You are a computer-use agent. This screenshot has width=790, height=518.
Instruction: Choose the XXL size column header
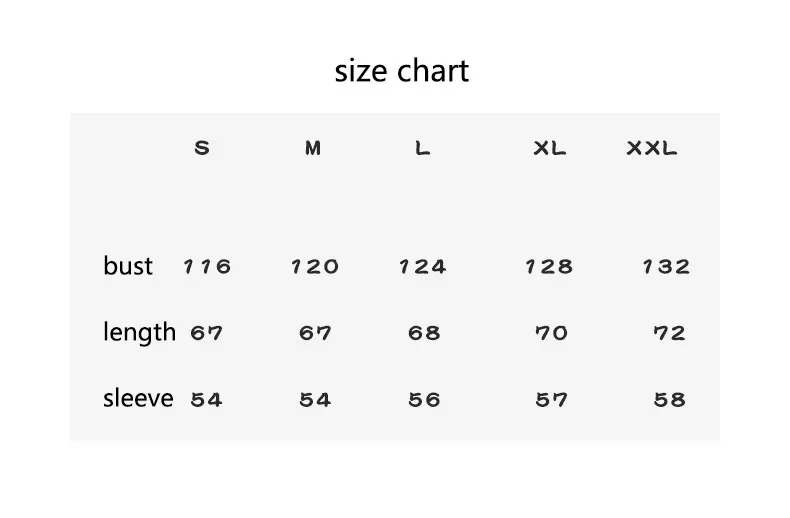pyautogui.click(x=652, y=148)
